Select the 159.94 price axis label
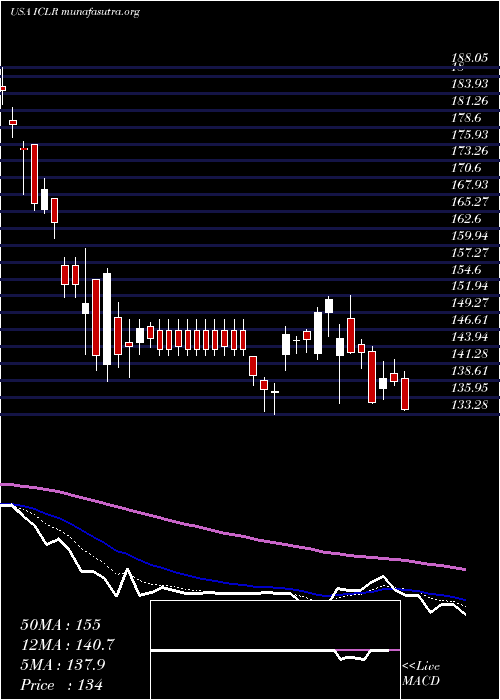Viewport: 500px width, 700px height. [x=471, y=235]
